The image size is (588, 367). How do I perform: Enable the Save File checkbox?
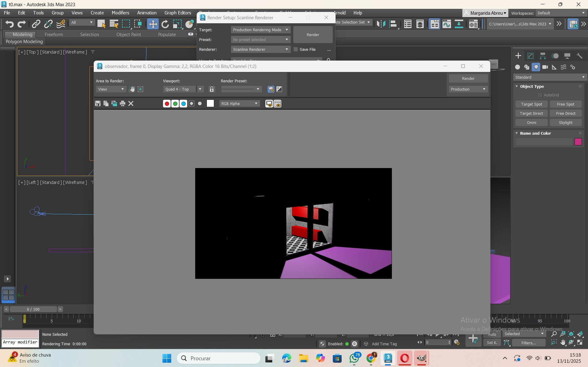pos(296,49)
